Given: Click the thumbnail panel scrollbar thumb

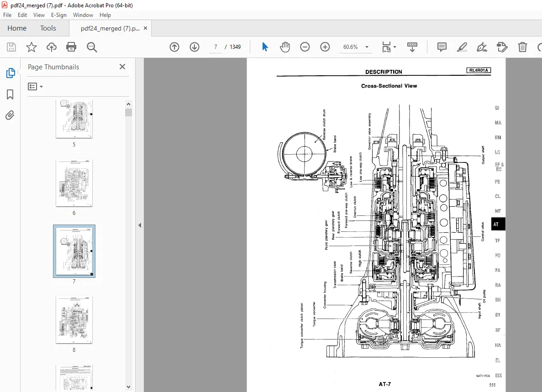Looking at the screenshot, I should 129,113.
